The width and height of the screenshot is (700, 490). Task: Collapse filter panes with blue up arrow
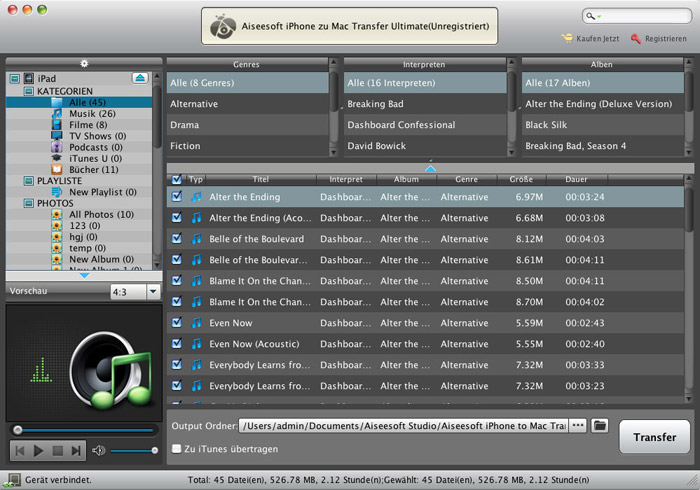coord(430,168)
